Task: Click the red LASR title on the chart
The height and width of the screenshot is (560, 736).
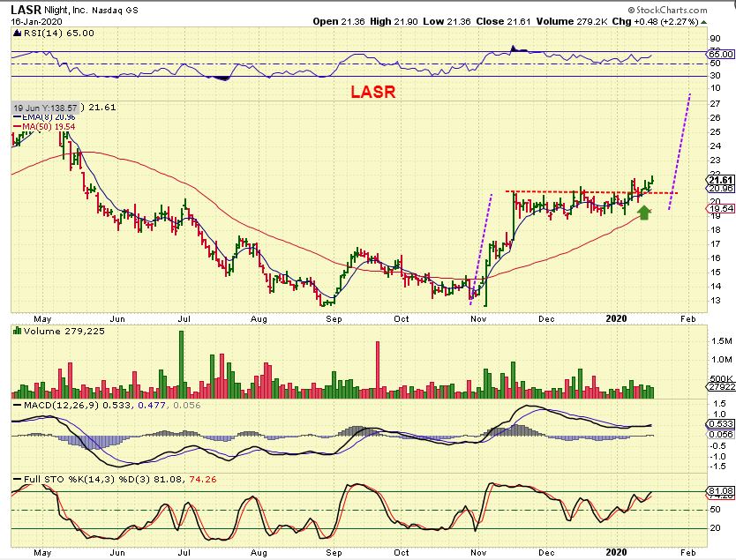Action: (x=373, y=92)
